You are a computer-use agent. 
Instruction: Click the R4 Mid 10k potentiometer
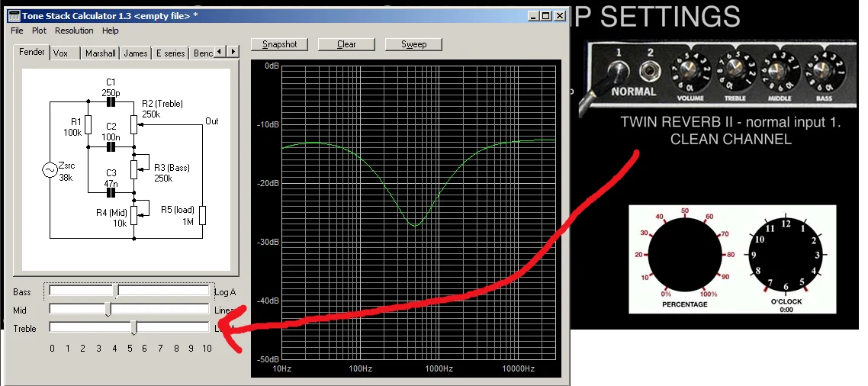click(133, 214)
